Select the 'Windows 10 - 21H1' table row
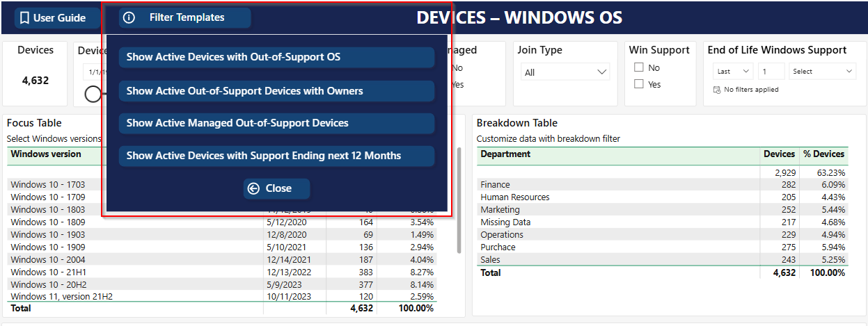The height and width of the screenshot is (326, 868). pyautogui.click(x=49, y=272)
